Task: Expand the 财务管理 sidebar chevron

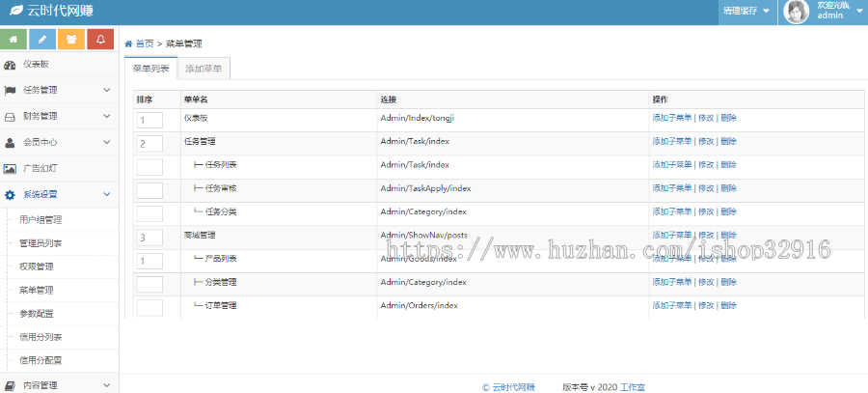Action: 107,116
